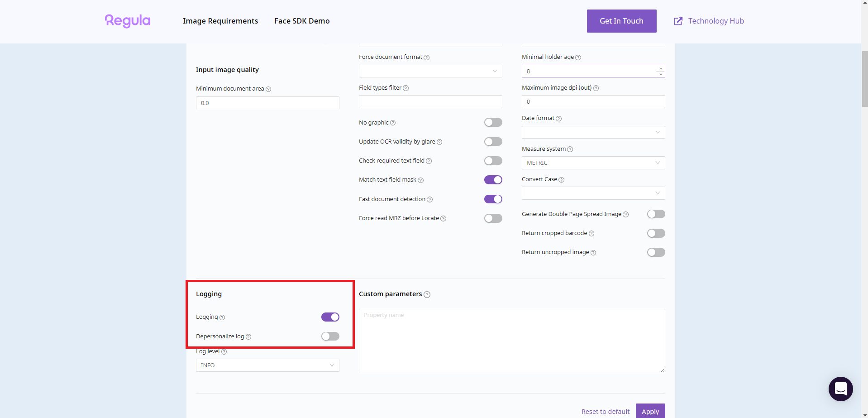This screenshot has height=418, width=868.
Task: Open the Date format dropdown
Action: tap(593, 132)
